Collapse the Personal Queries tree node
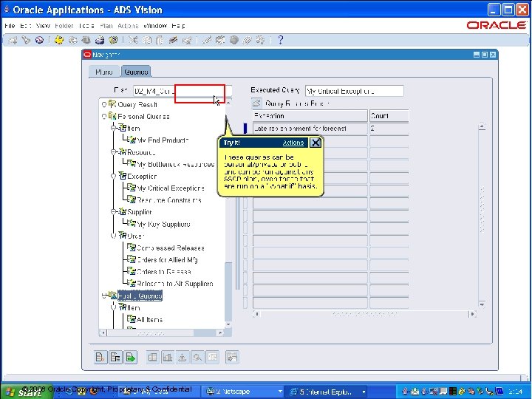The height and width of the screenshot is (399, 532). click(104, 117)
